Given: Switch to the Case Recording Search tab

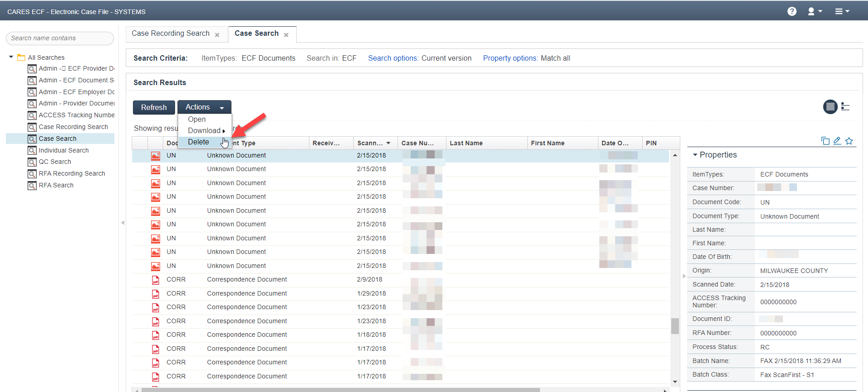Looking at the screenshot, I should point(171,33).
